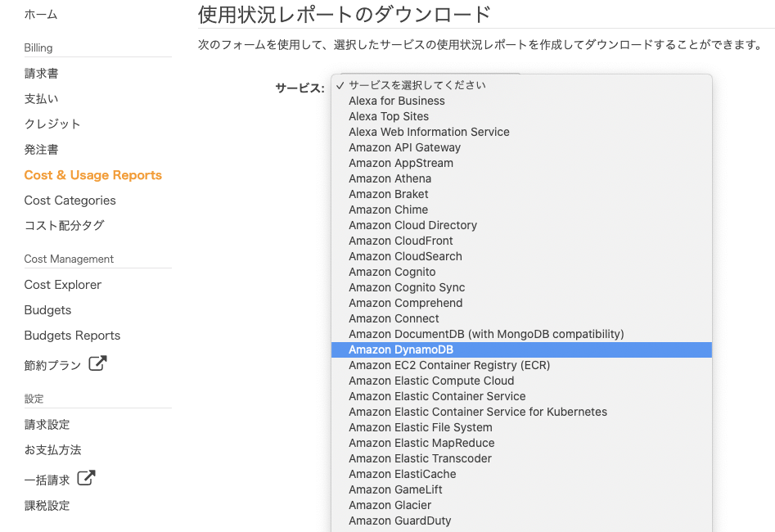Select Amazon Athena option
775x532 pixels.
521,178
